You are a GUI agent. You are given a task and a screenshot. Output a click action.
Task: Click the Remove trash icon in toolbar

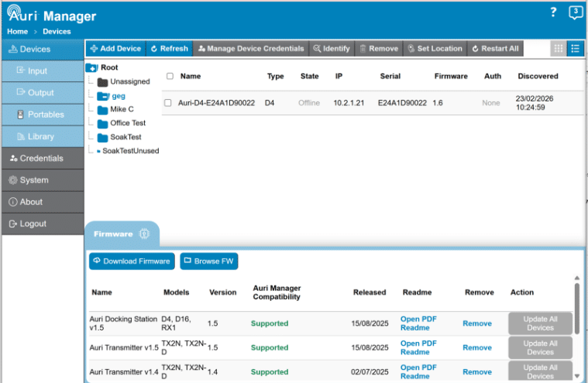(x=363, y=49)
